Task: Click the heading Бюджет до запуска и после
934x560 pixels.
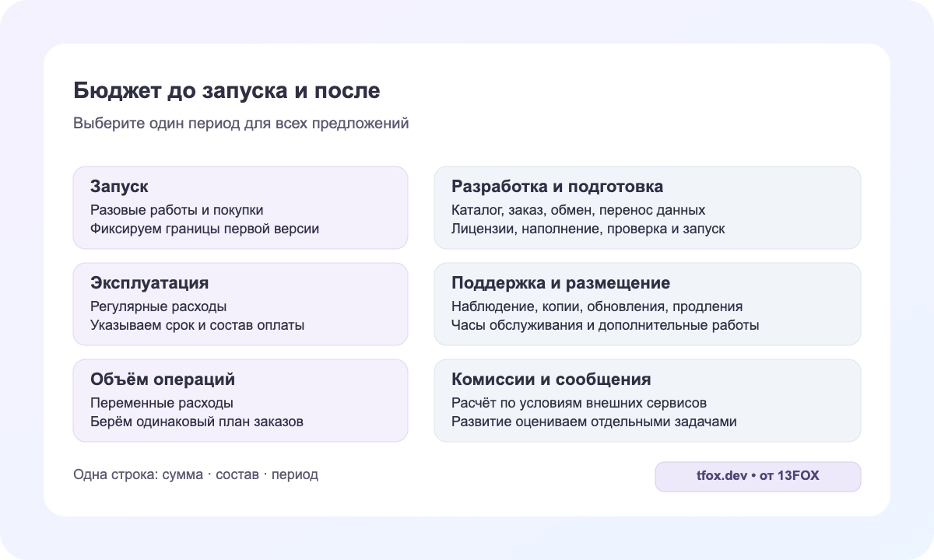Action: 227,91
